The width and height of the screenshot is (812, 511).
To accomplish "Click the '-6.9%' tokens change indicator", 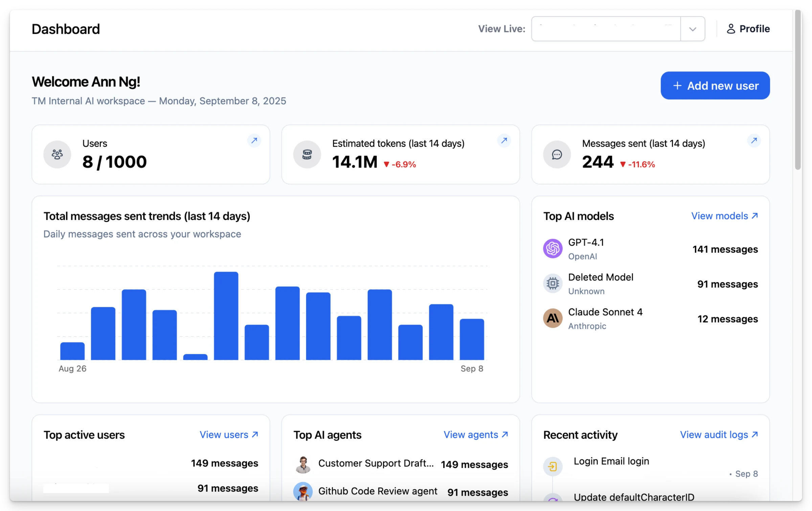I will (400, 164).
